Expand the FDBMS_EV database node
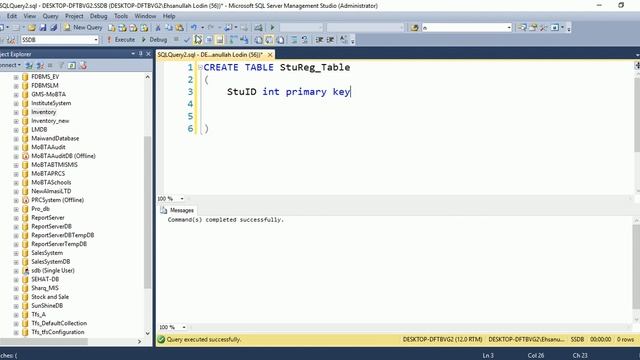 16,77
